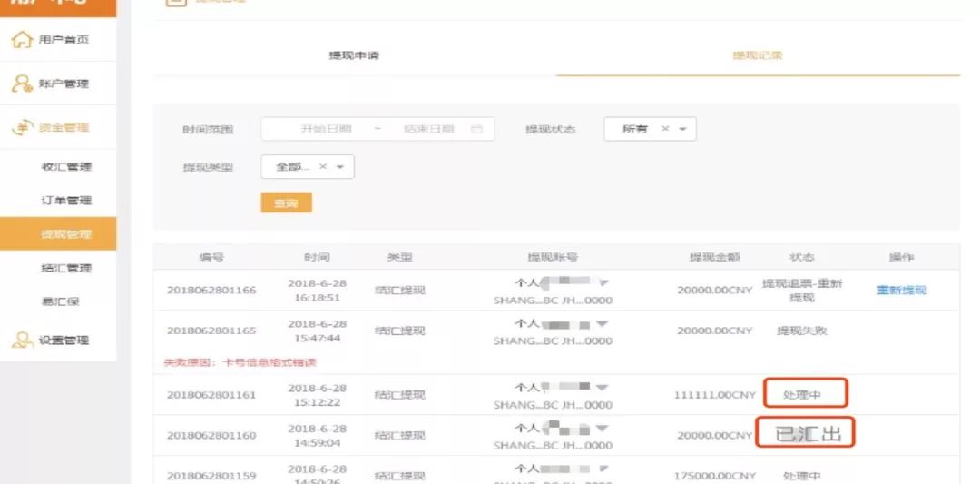
Task: Click the timestamp 2018-6-28 14:59:04
Action: 317,436
